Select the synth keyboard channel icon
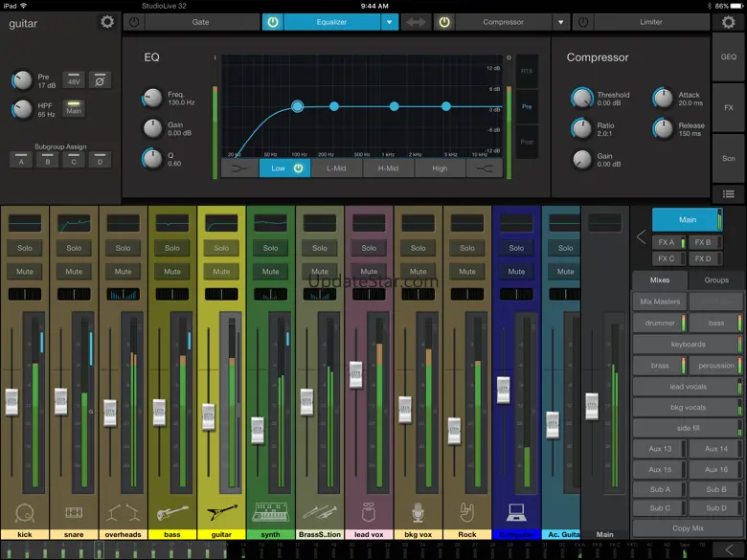 (x=270, y=511)
